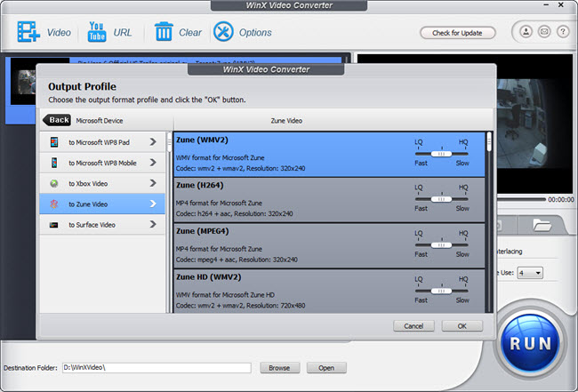Viewport: 578px width, 392px height.
Task: Open the CPU core use dropdown
Action: pos(530,273)
